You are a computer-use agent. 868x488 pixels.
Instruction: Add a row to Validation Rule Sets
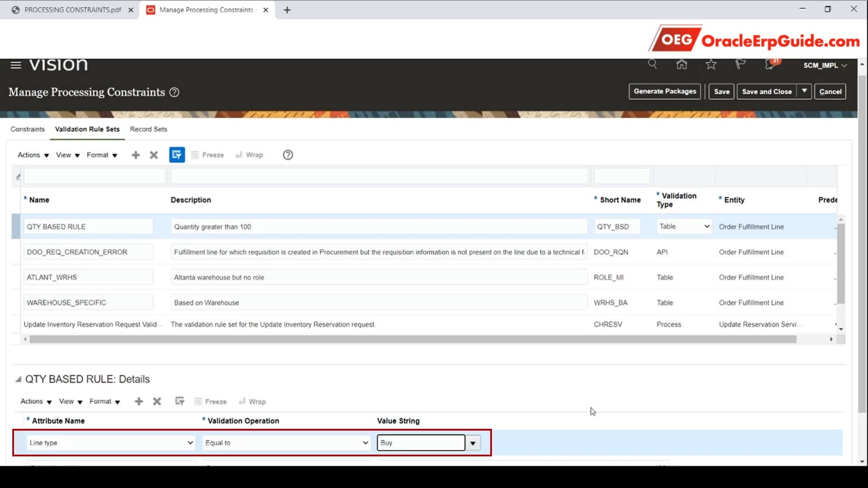[x=136, y=155]
